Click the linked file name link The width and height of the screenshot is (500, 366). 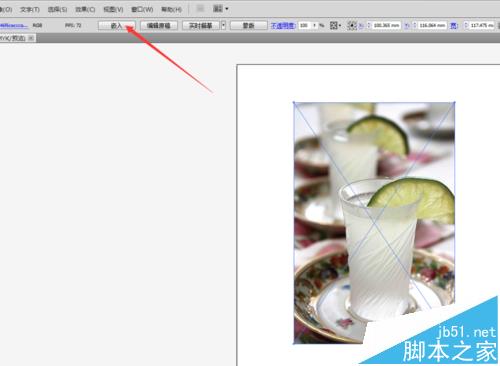click(x=13, y=25)
